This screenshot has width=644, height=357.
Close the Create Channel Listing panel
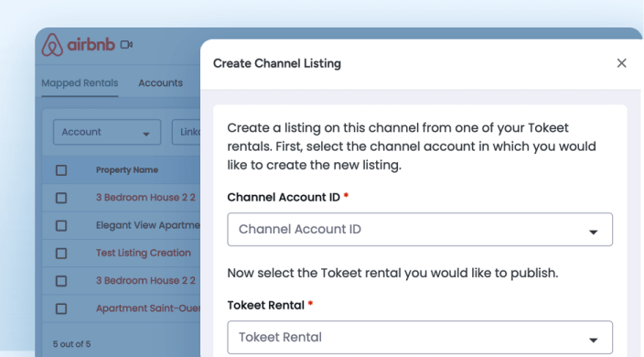pyautogui.click(x=621, y=63)
